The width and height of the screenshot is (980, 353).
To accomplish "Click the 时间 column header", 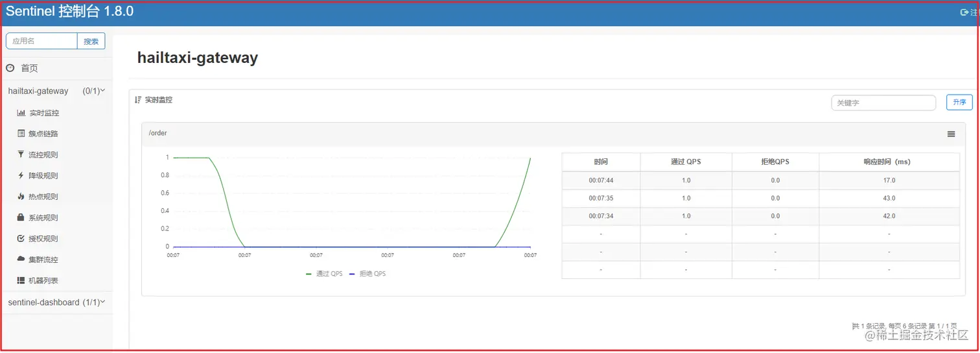I will click(x=601, y=162).
